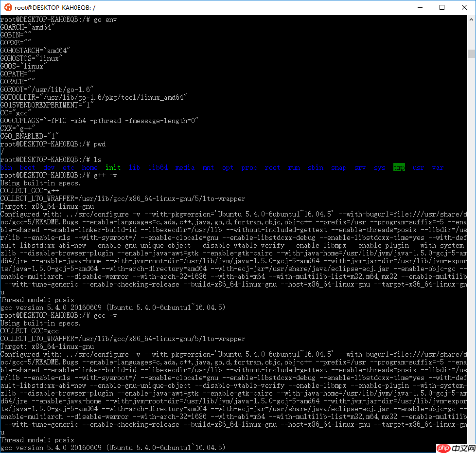This screenshot has height=453, width=476.
Task: Click the var directory at line end
Action: (x=437, y=167)
